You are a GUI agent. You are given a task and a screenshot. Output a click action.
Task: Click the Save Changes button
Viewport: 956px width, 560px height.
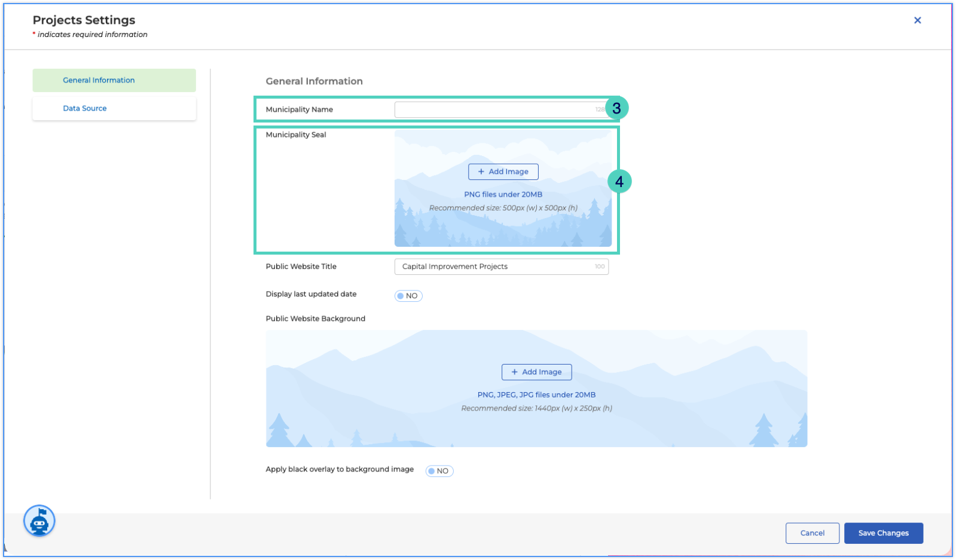[884, 533]
